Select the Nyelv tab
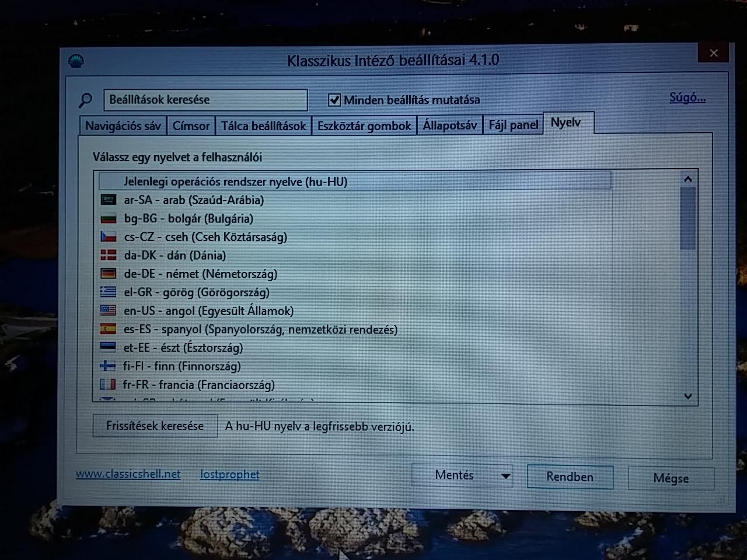The image size is (747, 560). [x=567, y=123]
